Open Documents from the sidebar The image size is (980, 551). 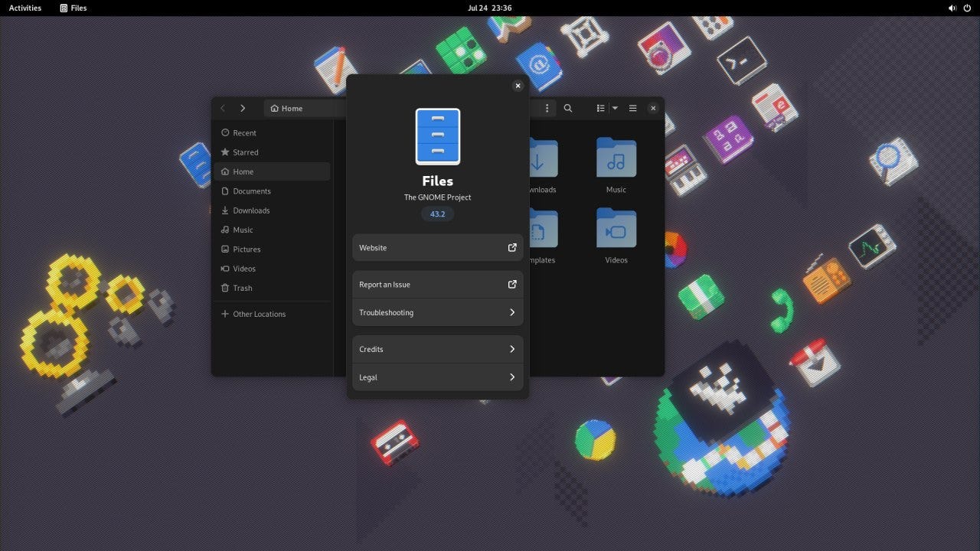[273, 191]
